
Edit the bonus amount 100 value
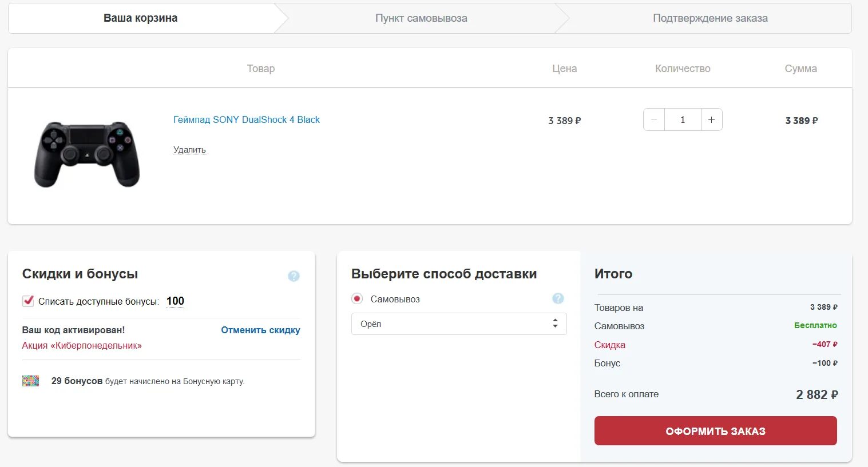(175, 301)
